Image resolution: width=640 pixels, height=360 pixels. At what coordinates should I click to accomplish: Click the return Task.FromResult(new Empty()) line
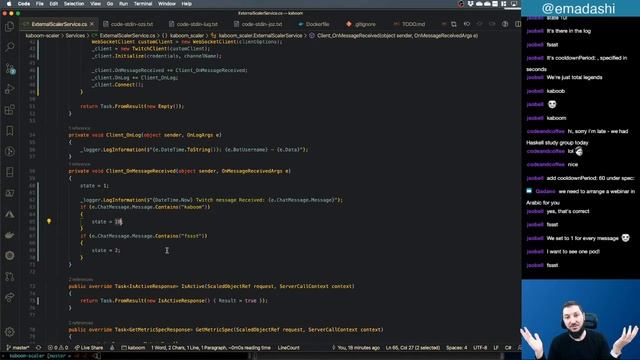(132, 106)
